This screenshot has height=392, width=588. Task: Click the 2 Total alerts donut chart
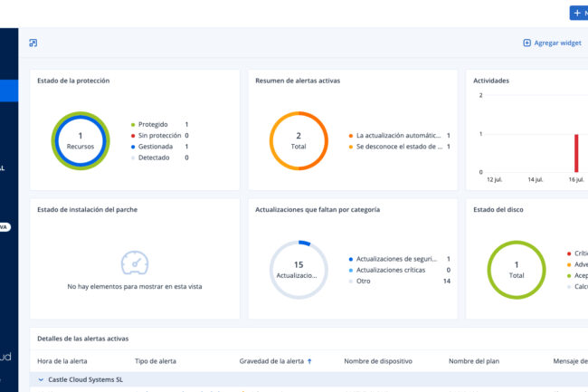click(299, 140)
